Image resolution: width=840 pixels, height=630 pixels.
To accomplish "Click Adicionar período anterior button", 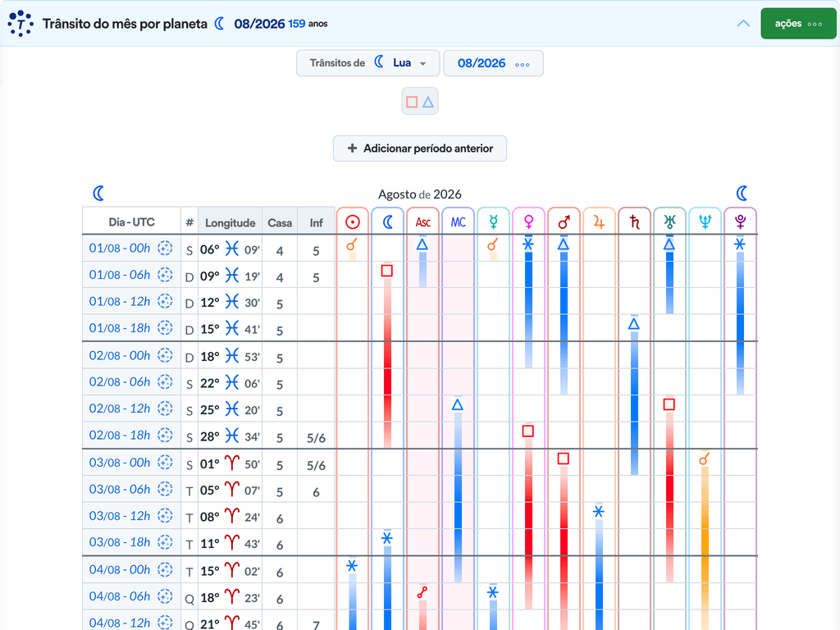I will pos(420,148).
